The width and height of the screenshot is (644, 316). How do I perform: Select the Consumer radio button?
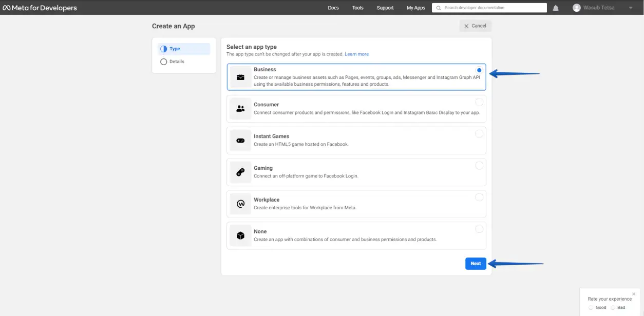click(x=479, y=102)
